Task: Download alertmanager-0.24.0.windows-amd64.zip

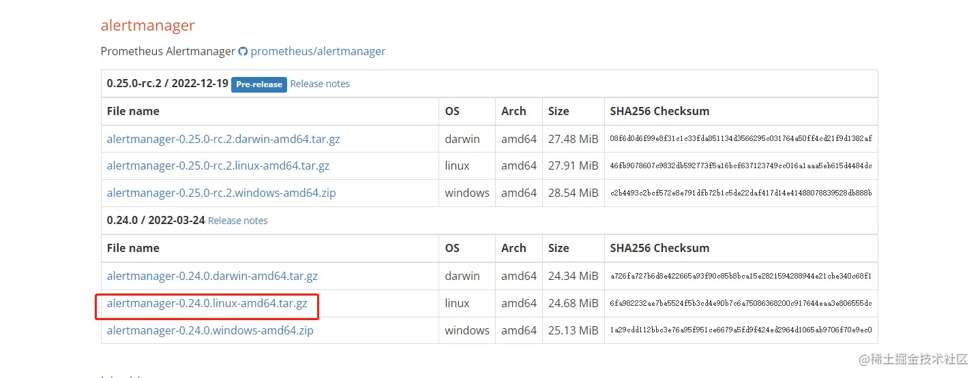Action: click(x=210, y=330)
